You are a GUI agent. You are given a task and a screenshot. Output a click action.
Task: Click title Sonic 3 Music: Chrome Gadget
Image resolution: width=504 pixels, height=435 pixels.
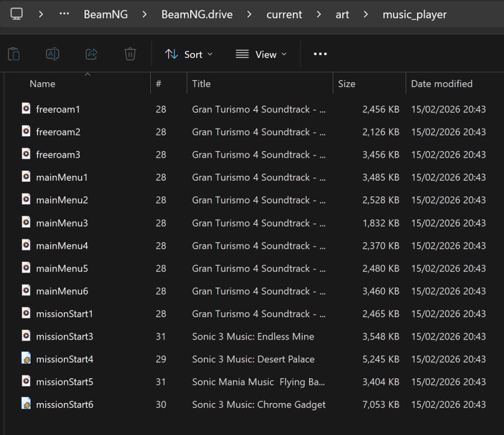point(259,404)
